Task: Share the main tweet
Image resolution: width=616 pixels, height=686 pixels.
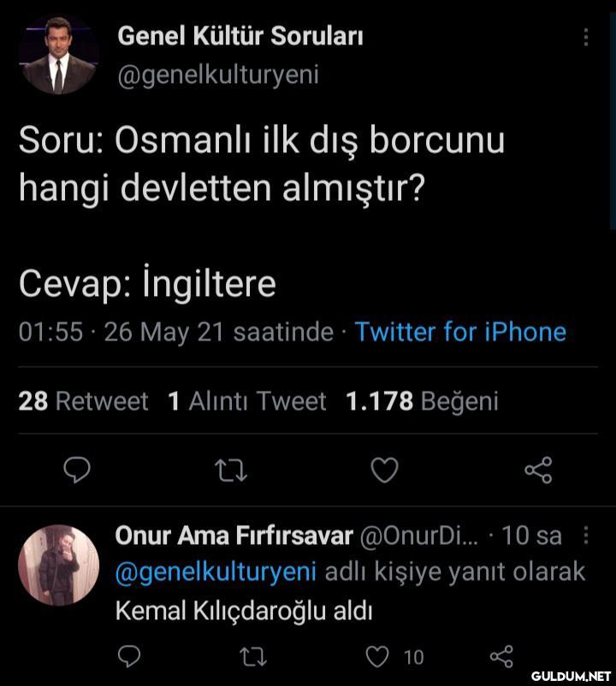Action: pyautogui.click(x=538, y=470)
